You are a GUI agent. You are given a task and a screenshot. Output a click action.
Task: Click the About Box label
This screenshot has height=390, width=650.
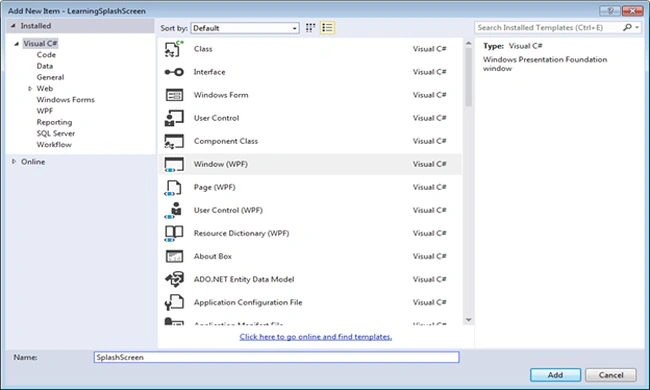tap(213, 256)
